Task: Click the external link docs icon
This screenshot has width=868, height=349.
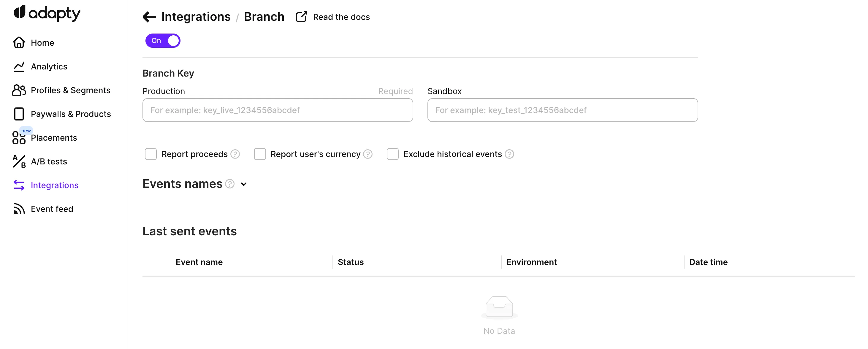Action: 301,17
